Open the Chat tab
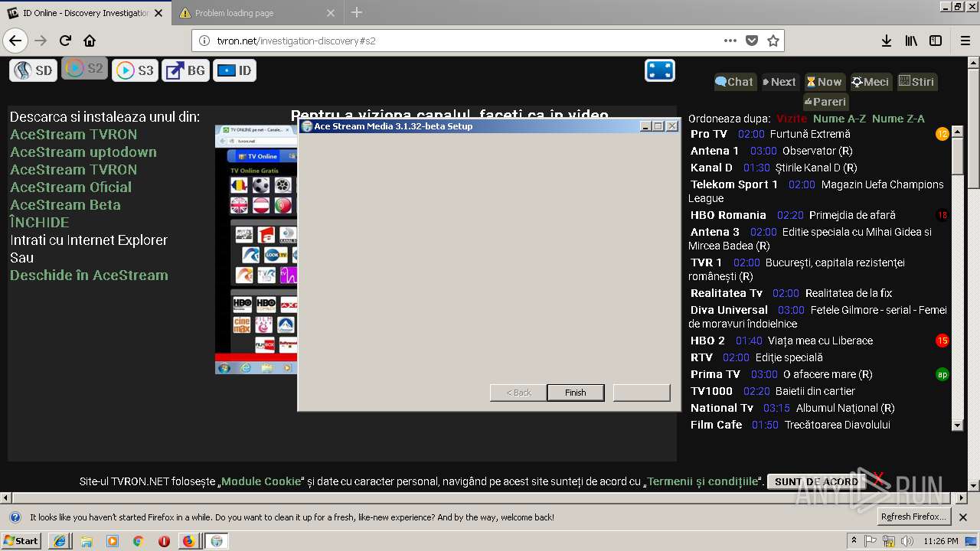 point(734,82)
